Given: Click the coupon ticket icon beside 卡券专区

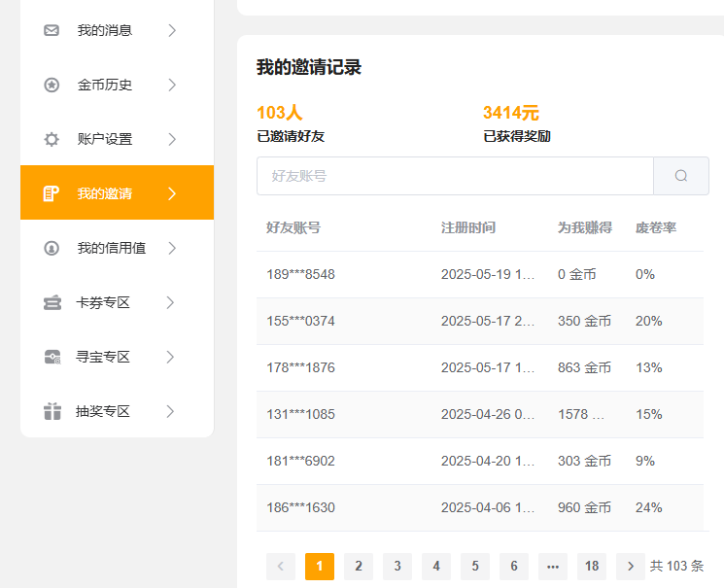Looking at the screenshot, I should pyautogui.click(x=52, y=302).
